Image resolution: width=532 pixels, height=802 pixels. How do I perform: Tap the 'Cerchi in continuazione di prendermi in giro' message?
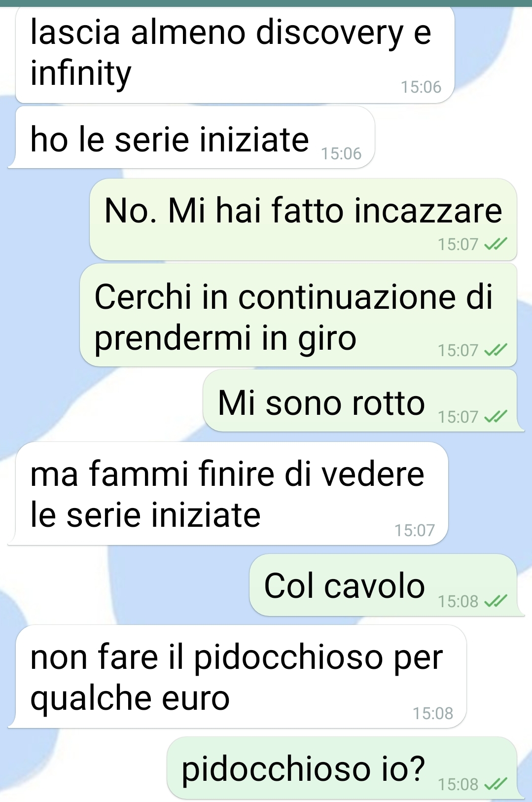pos(298,315)
